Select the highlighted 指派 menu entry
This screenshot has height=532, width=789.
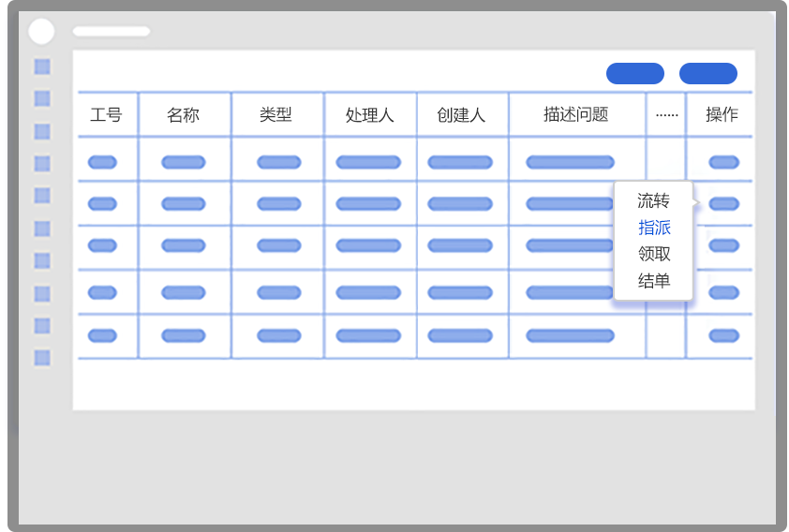[x=654, y=228]
